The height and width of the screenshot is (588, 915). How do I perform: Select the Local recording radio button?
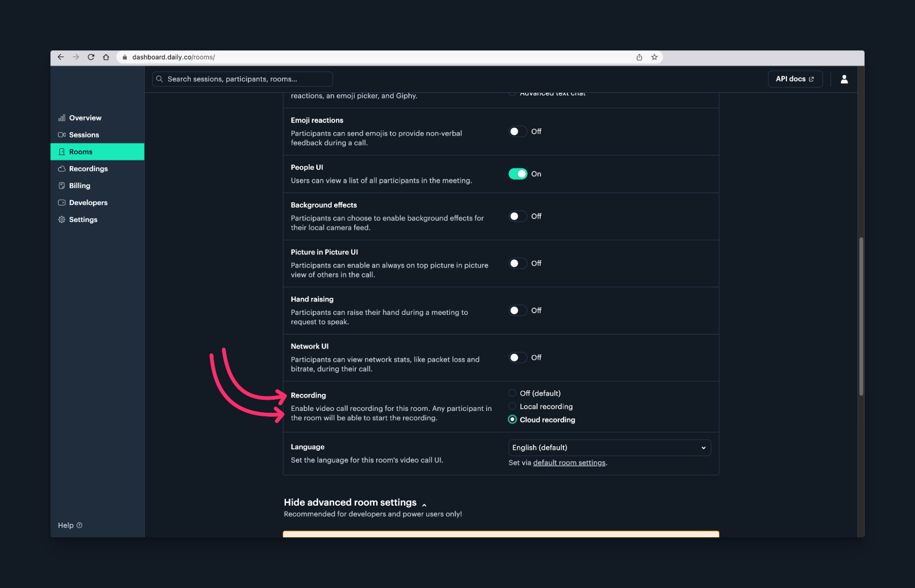[512, 406]
